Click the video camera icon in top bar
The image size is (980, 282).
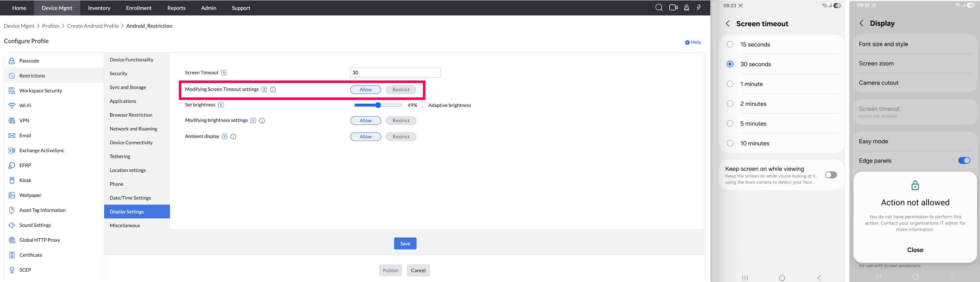tap(673, 8)
